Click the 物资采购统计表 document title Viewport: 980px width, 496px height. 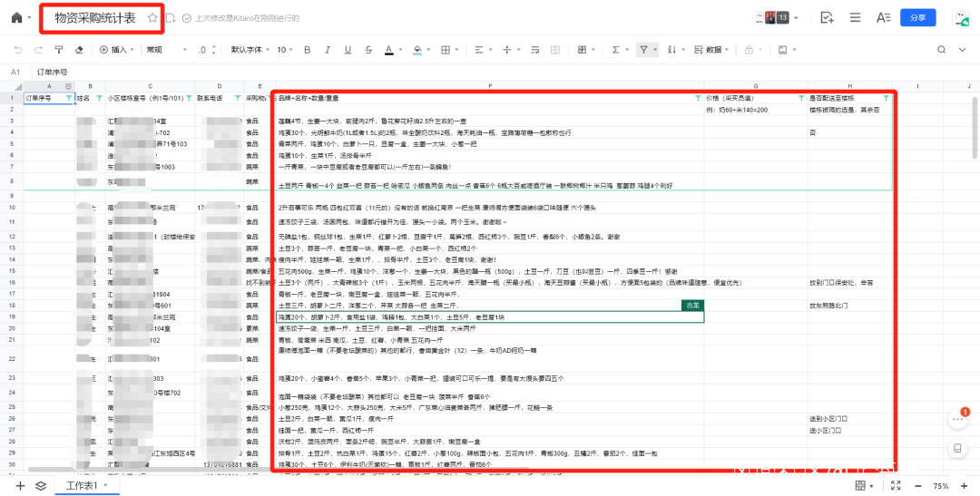95,18
